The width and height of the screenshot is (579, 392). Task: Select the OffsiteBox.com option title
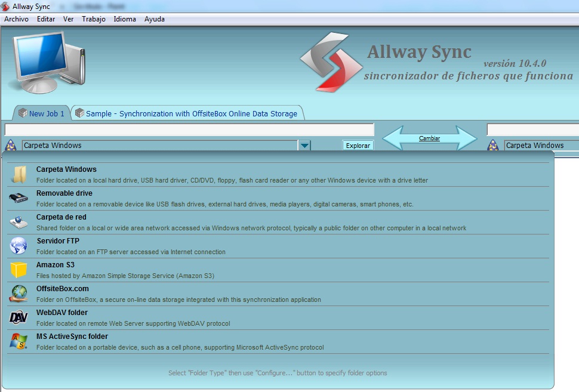coord(63,289)
